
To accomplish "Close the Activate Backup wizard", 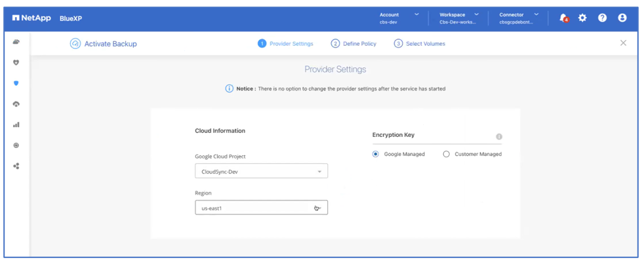I will (623, 43).
